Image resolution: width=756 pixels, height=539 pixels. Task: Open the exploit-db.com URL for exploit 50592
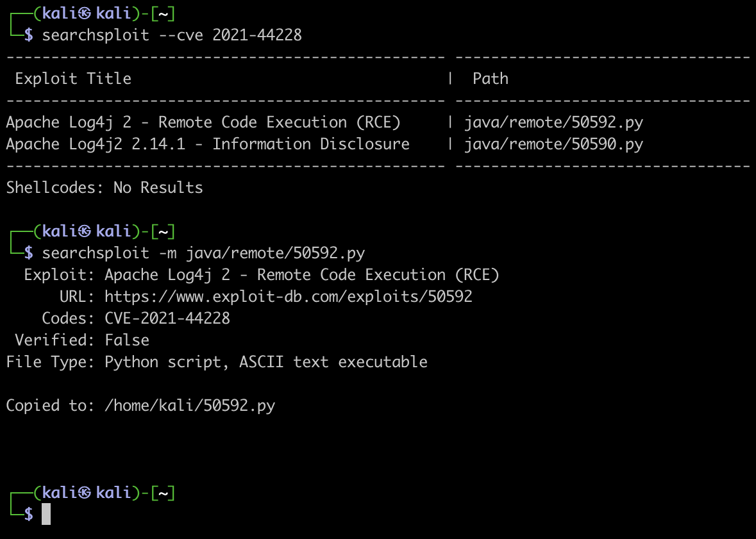[x=288, y=297]
